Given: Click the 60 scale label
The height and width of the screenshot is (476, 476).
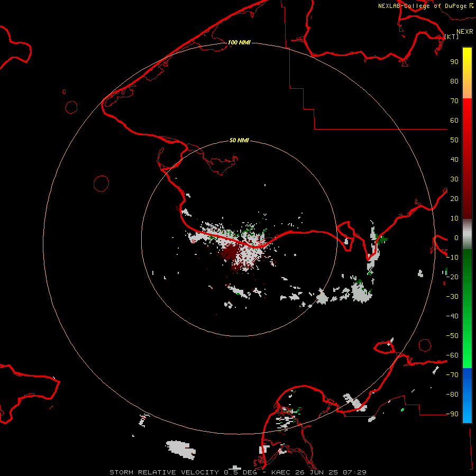Looking at the screenshot, I should pos(454,120).
